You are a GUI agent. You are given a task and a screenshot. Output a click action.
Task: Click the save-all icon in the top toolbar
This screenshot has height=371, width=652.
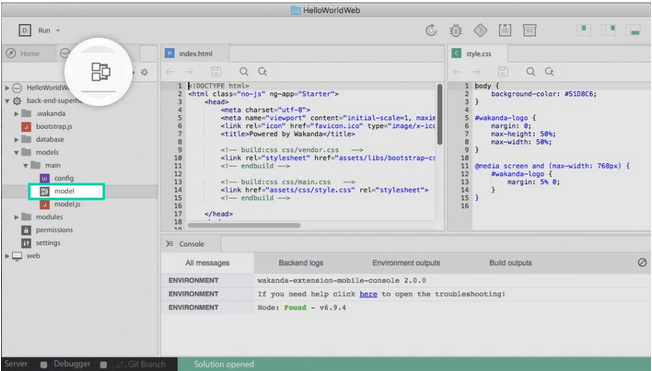click(x=505, y=30)
